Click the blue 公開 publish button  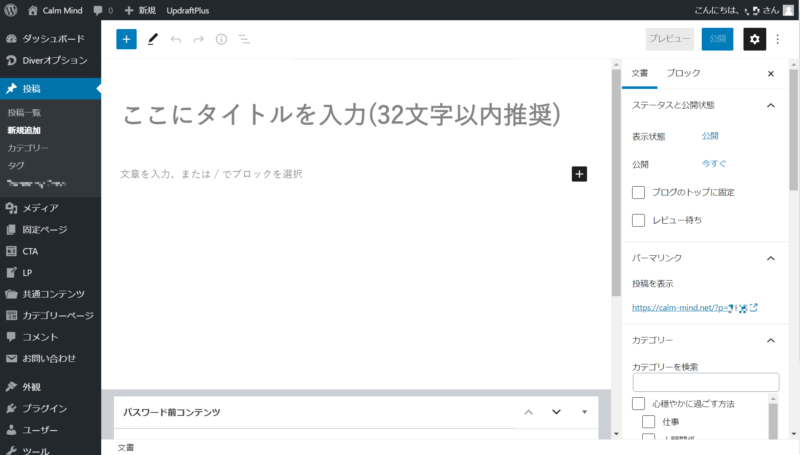coord(717,39)
